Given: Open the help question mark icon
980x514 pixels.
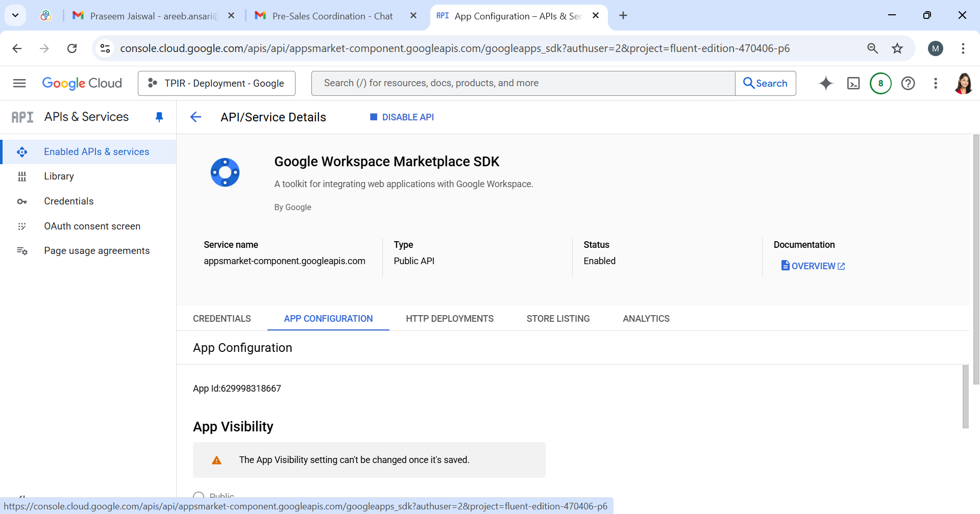Looking at the screenshot, I should pos(908,83).
